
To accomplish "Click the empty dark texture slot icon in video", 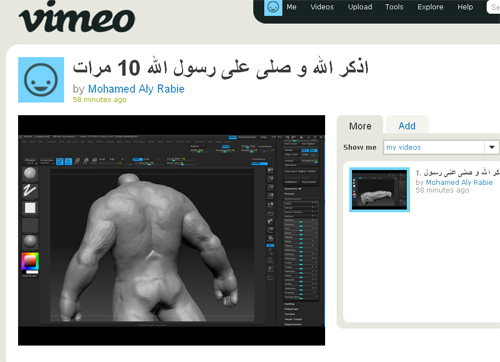I will point(30,225).
